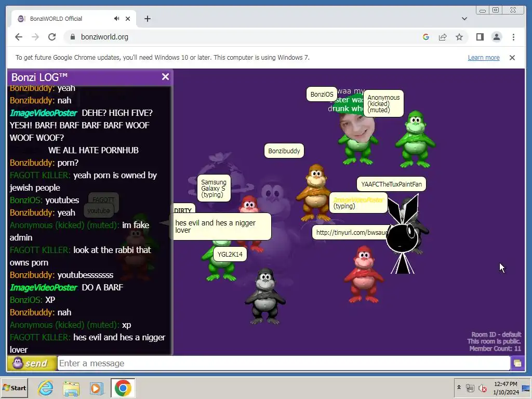The image size is (532, 399).
Task: Click the YAAFCTheTuxPaintFan name tag
Action: pyautogui.click(x=391, y=184)
